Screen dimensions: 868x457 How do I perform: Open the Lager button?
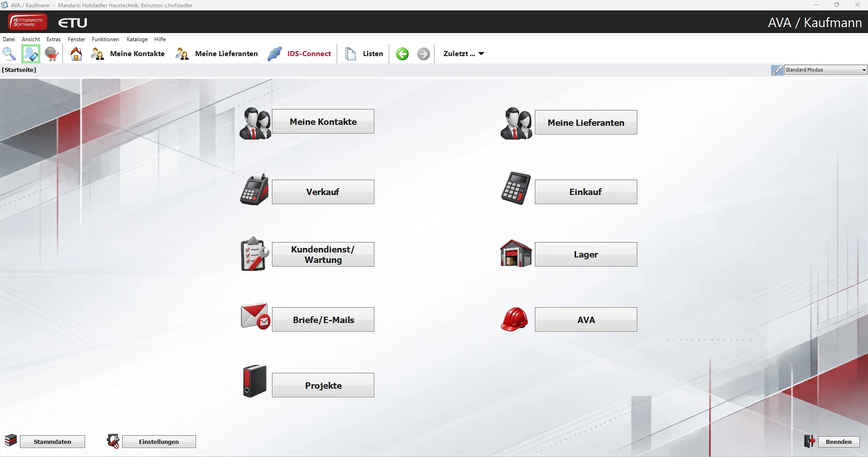coord(586,254)
